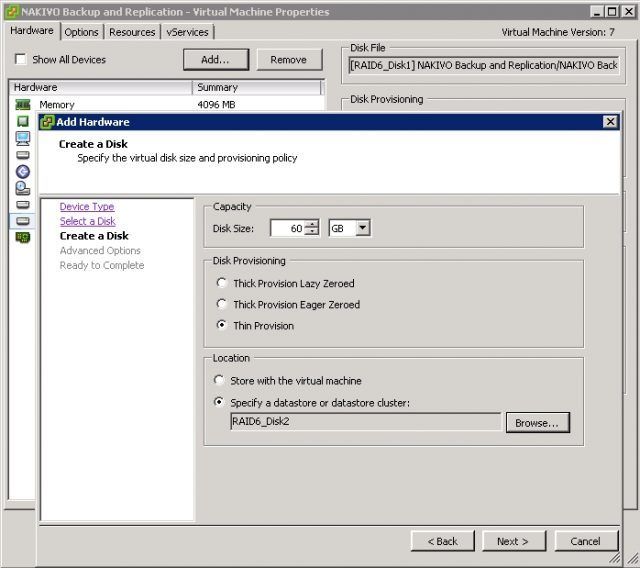Minimize the Virtual Machine Properties window
The image size is (640, 568).
[597, 11]
